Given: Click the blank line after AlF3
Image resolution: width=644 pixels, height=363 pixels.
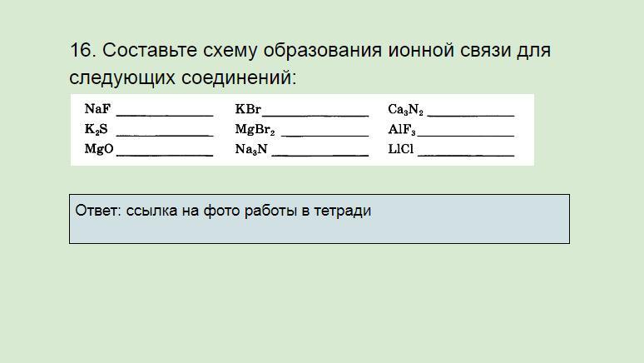Looking at the screenshot, I should click(466, 133).
